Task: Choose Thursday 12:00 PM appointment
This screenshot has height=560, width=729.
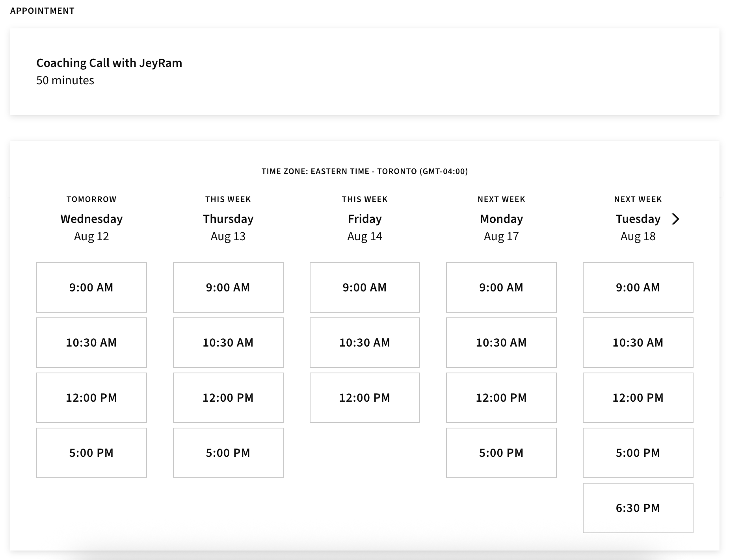Action: click(228, 398)
